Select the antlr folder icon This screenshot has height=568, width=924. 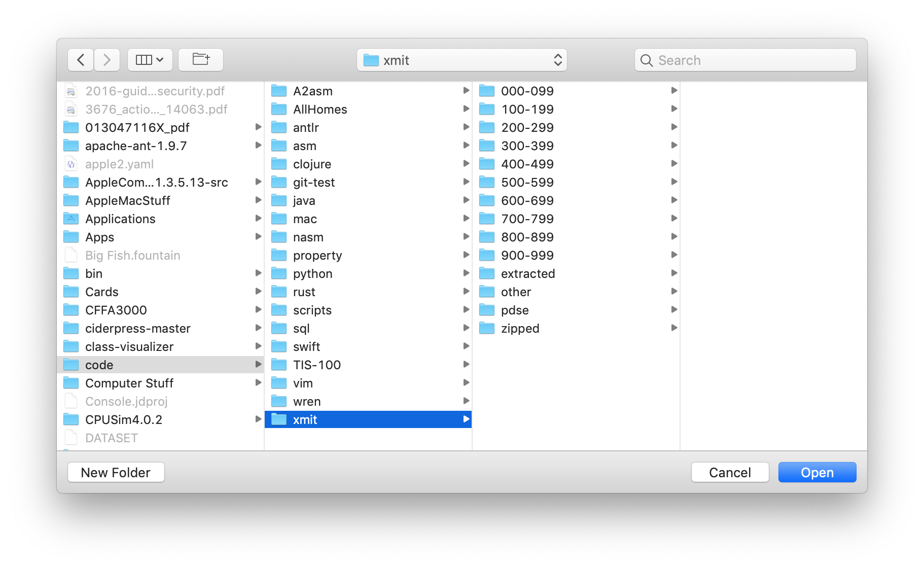coord(279,127)
